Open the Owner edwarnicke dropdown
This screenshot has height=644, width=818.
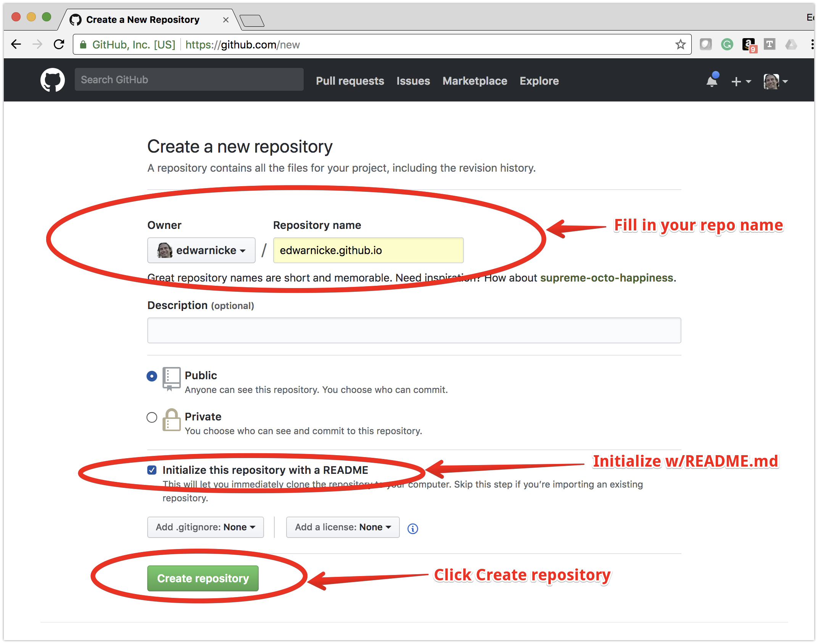pos(201,250)
